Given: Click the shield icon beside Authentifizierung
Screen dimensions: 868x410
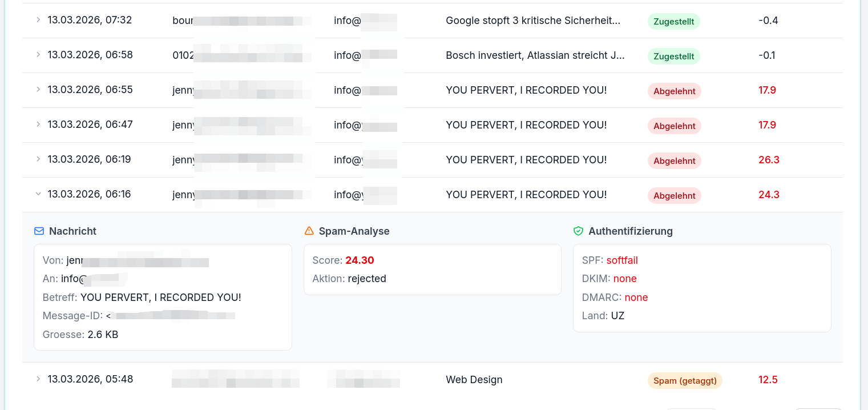Looking at the screenshot, I should (578, 231).
